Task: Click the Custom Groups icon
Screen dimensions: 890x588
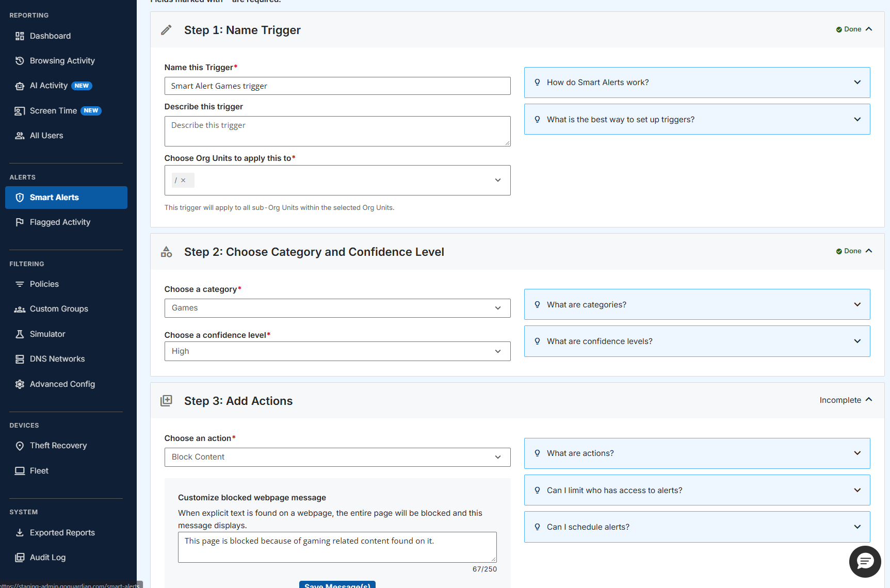Action: [x=20, y=309]
